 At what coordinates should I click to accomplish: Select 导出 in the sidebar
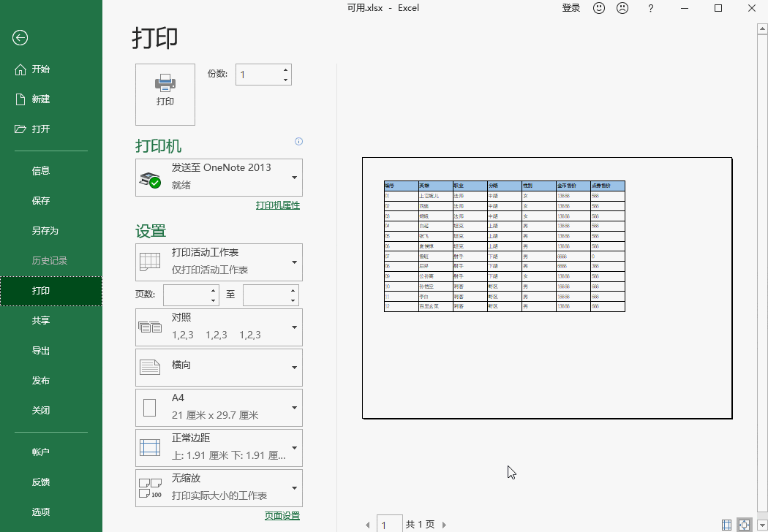pos(51,351)
